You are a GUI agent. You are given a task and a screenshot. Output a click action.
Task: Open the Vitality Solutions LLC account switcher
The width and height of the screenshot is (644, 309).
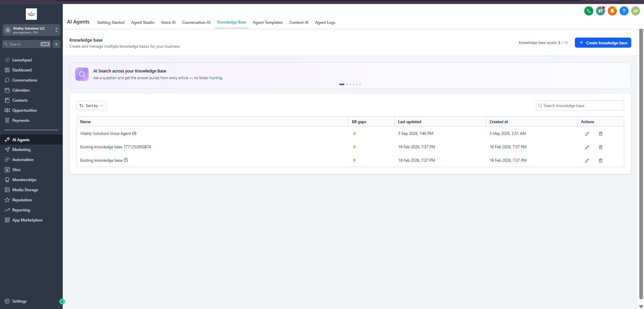31,30
